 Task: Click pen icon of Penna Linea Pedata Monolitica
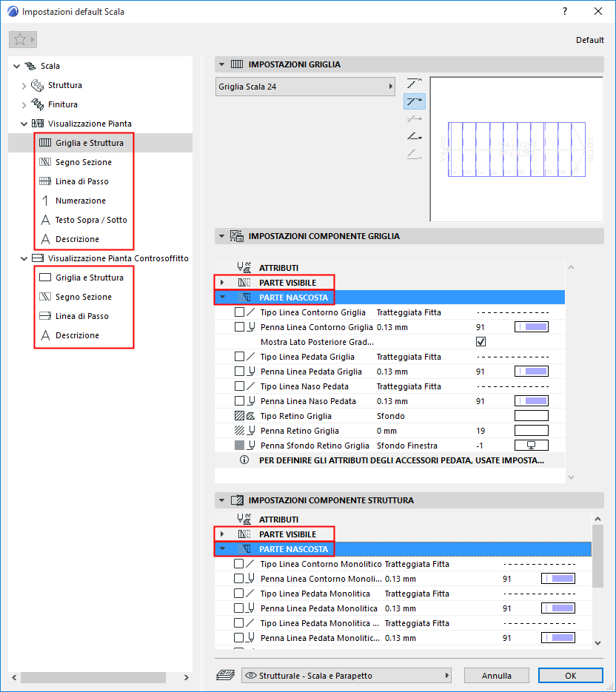point(251,608)
